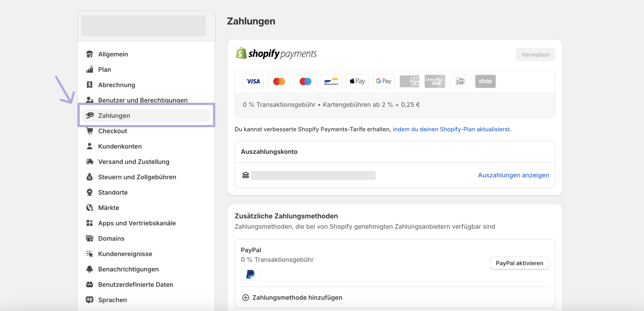
Task: Click the plus circle icon for adding payment method
Action: pos(246,298)
